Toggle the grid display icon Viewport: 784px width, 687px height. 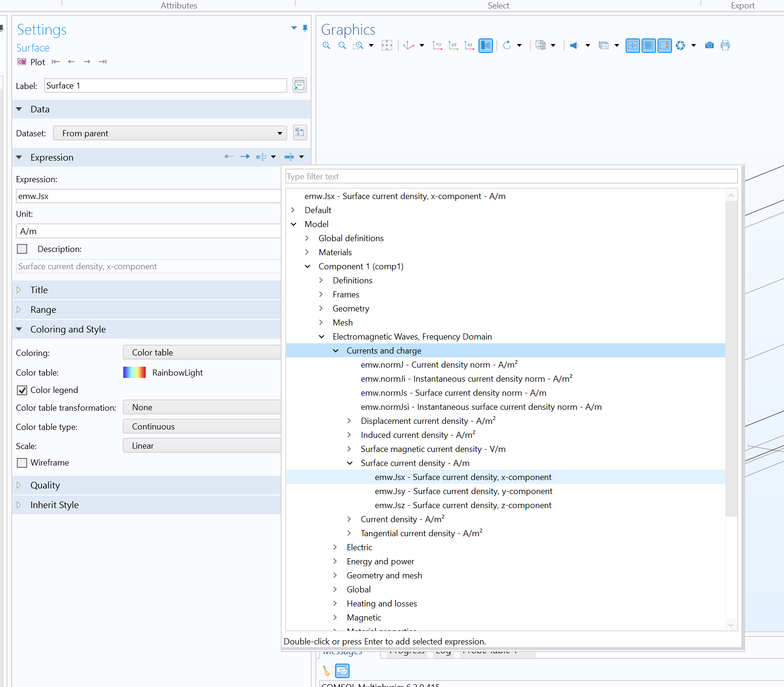(649, 45)
